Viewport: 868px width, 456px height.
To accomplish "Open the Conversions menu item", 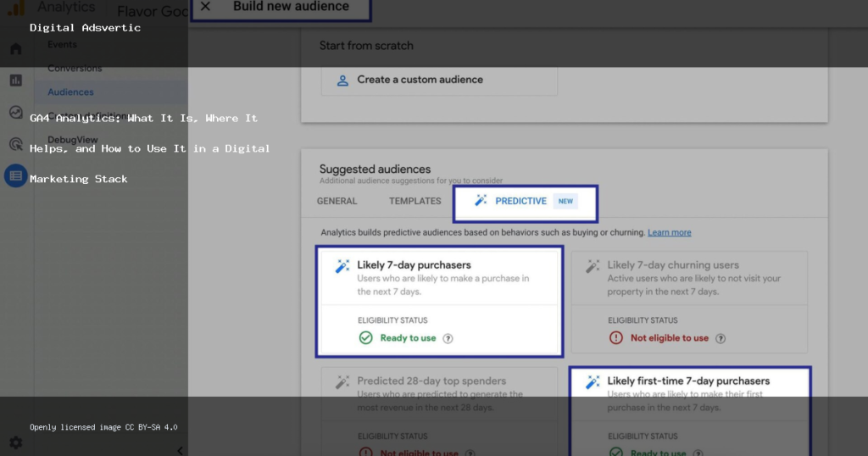I will pyautogui.click(x=75, y=68).
